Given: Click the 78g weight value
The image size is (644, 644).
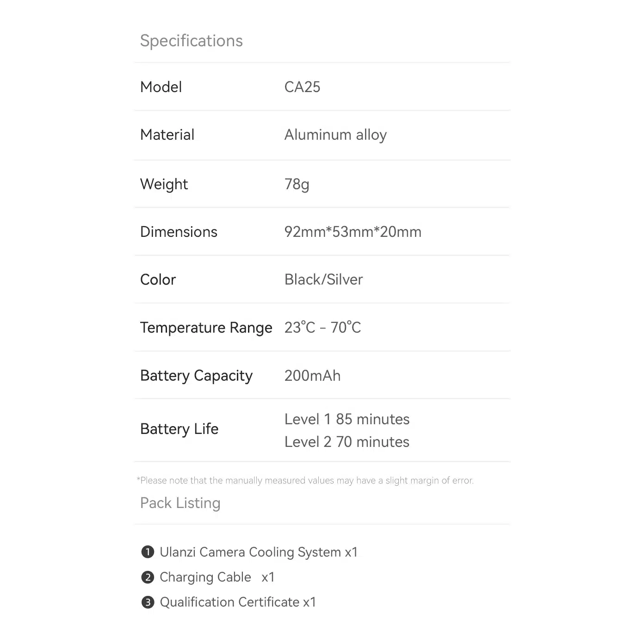Looking at the screenshot, I should coord(297,184).
